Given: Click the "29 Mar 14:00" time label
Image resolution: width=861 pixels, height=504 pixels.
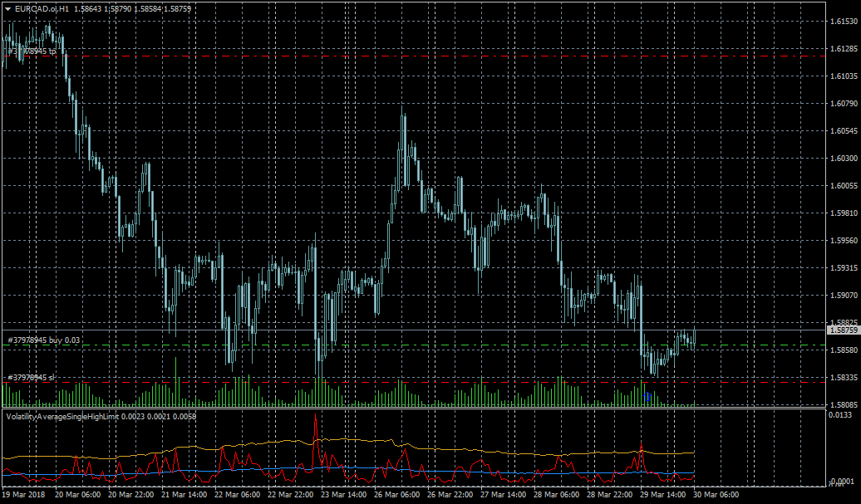Looking at the screenshot, I should pyautogui.click(x=664, y=495).
